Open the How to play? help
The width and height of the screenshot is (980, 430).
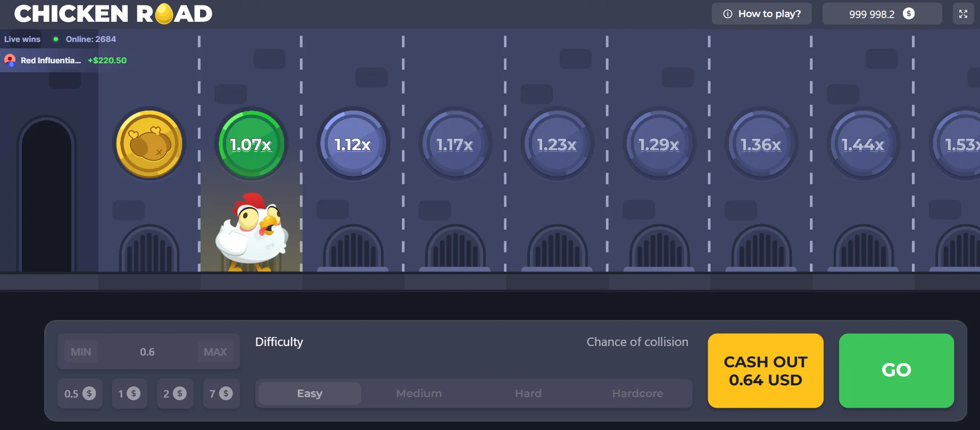762,14
